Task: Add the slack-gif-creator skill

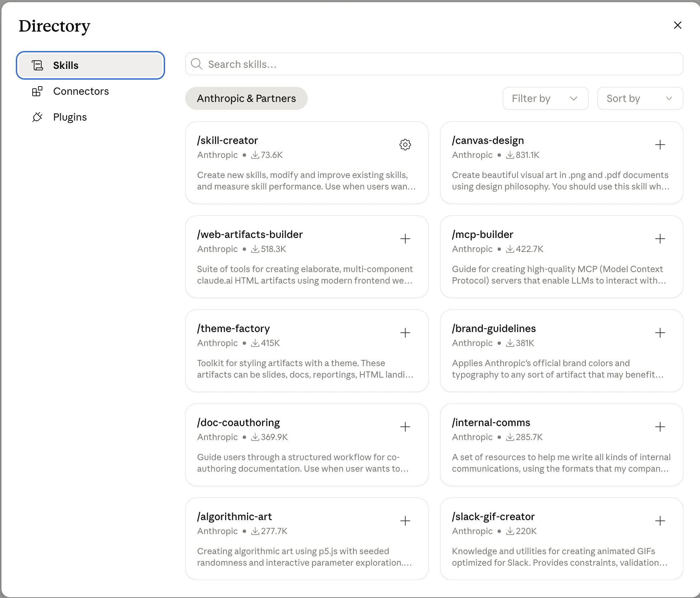Action: (660, 521)
